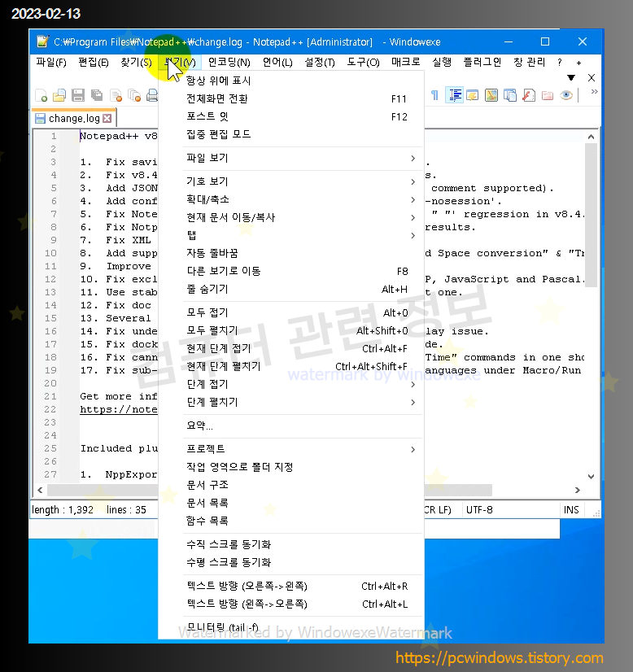Image resolution: width=633 pixels, height=672 pixels.
Task: Click the Close All toolbar icon
Action: coord(134,95)
